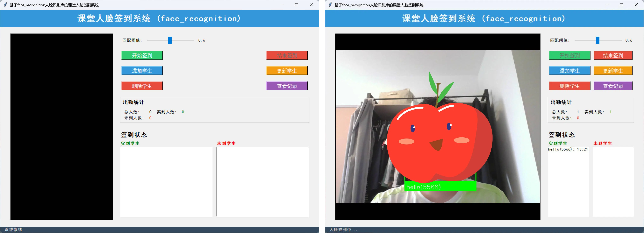Click green 实到学生 label in right window
This screenshot has height=233, width=644.
click(x=558, y=143)
